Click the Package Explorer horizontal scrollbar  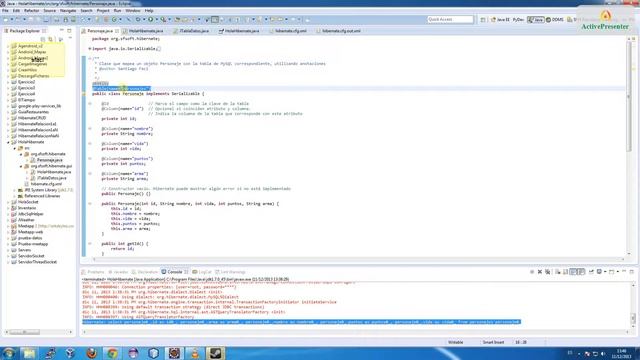(x=24, y=332)
